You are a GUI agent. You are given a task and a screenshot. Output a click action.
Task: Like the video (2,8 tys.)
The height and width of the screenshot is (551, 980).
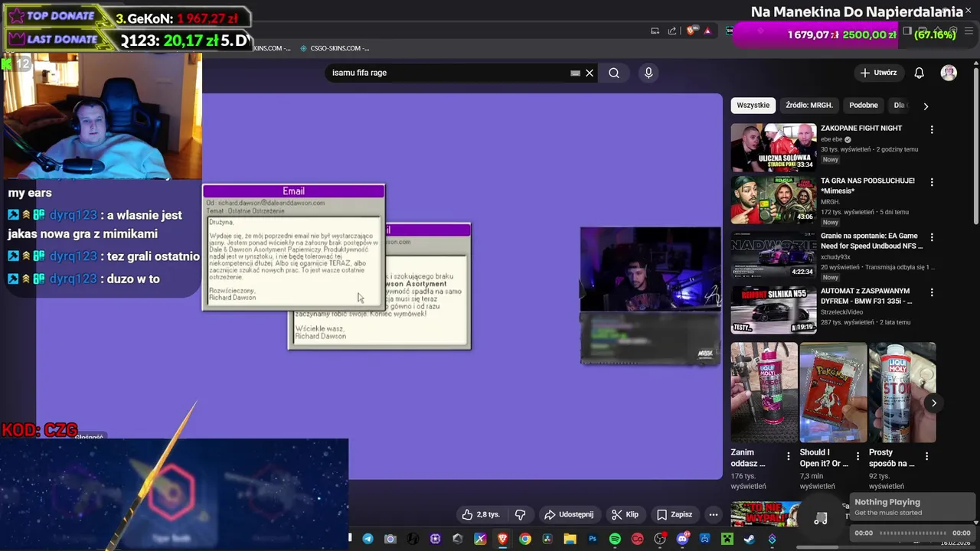pos(481,514)
